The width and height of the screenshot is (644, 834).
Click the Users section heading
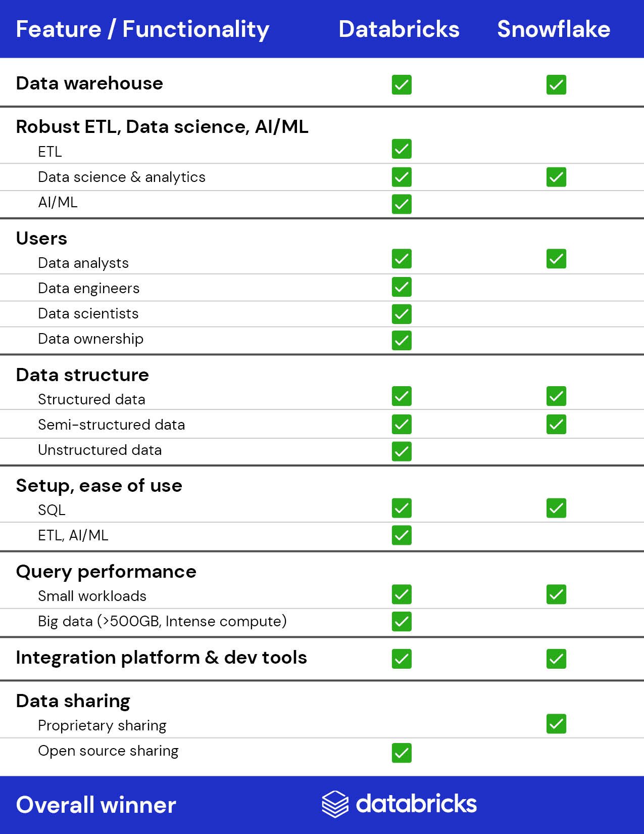(41, 238)
